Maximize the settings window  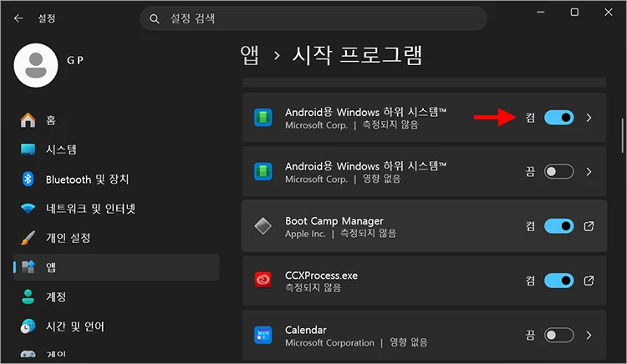click(x=574, y=13)
